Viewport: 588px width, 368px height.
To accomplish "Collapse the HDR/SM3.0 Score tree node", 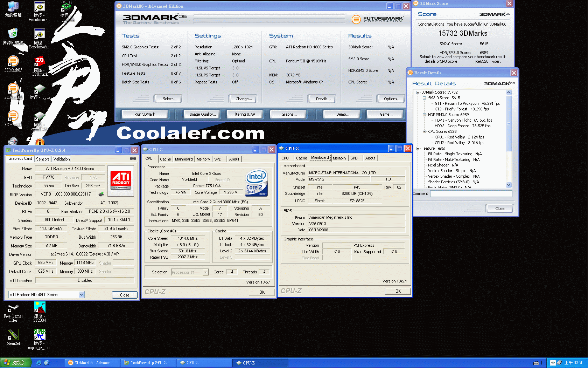I will click(424, 115).
